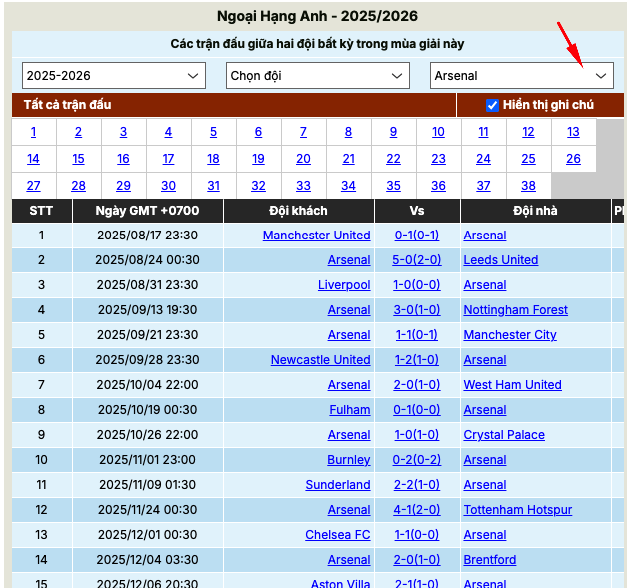This screenshot has height=588, width=627.
Task: Go to round 10
Action: (438, 132)
